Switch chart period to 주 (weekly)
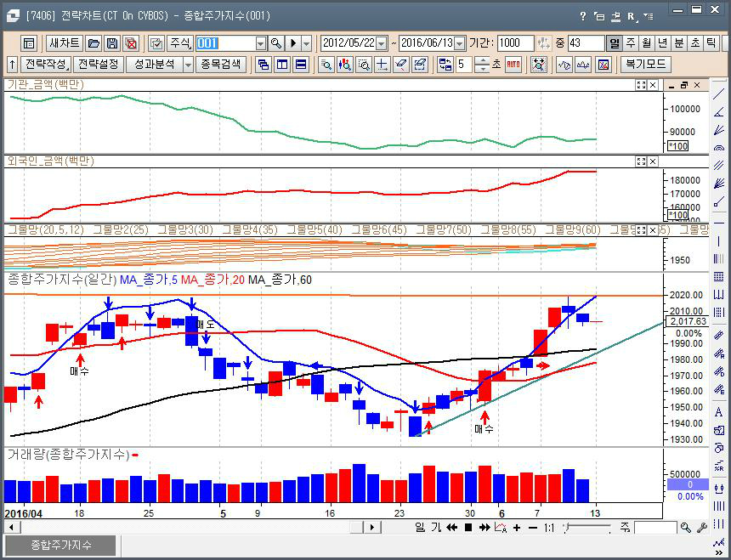The height and width of the screenshot is (560, 731). 631,43
